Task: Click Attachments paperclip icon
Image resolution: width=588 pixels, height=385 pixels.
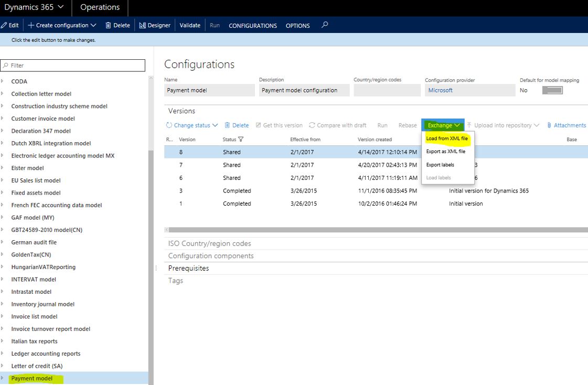Action: pyautogui.click(x=549, y=125)
